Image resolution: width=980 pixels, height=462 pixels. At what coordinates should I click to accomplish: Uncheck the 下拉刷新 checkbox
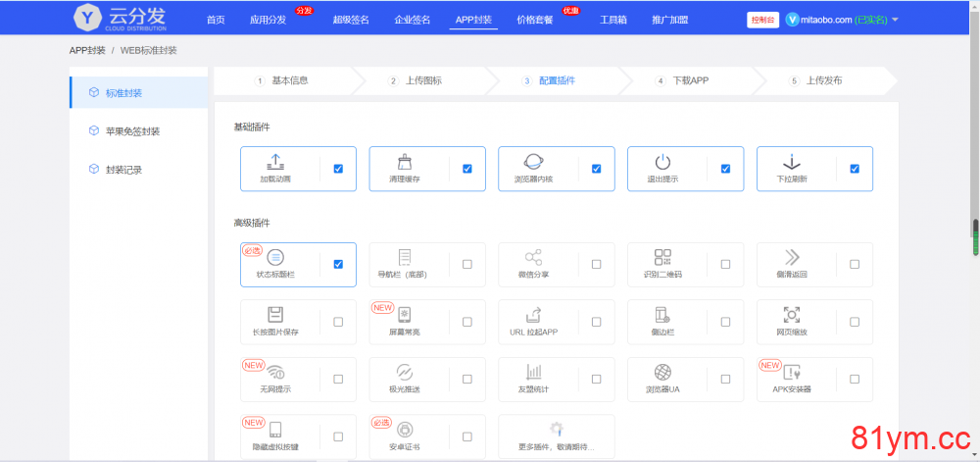(855, 169)
